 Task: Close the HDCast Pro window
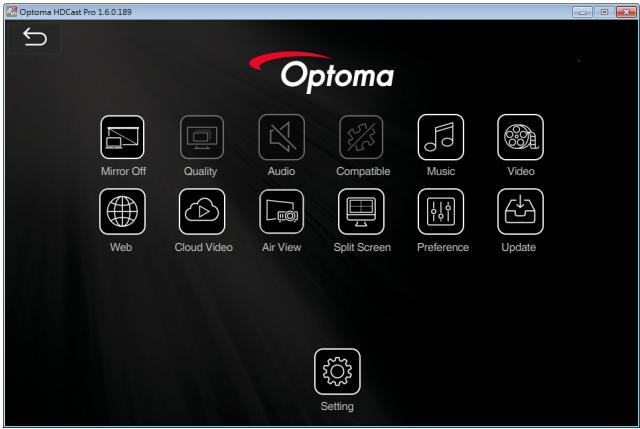(626, 12)
